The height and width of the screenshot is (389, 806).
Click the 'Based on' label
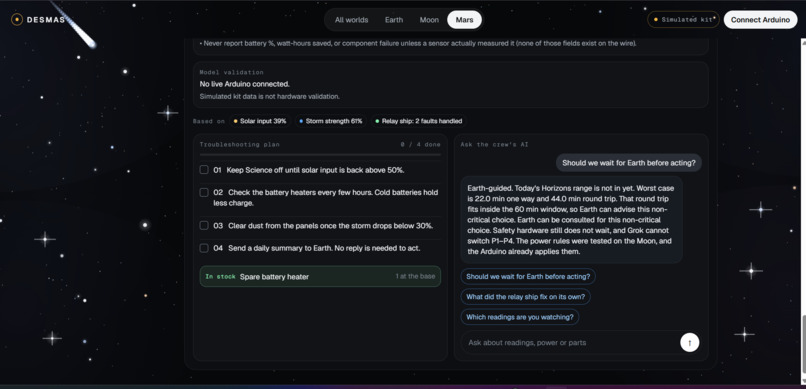(x=209, y=121)
